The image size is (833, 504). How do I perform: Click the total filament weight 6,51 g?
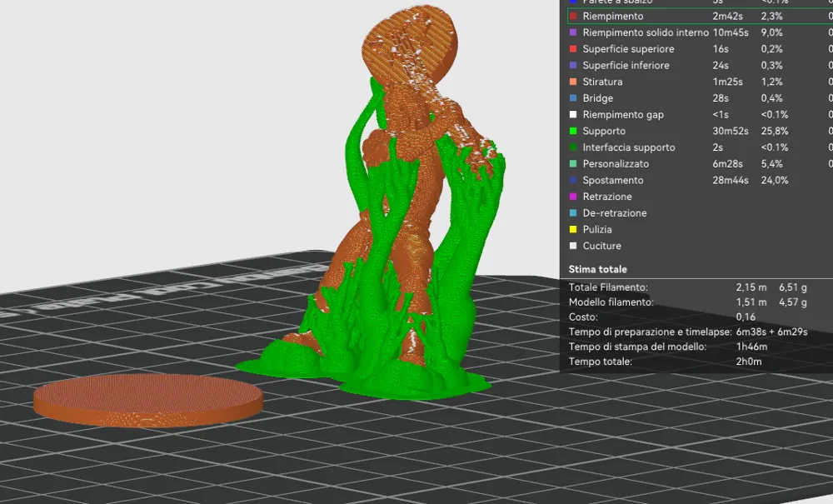pos(793,287)
